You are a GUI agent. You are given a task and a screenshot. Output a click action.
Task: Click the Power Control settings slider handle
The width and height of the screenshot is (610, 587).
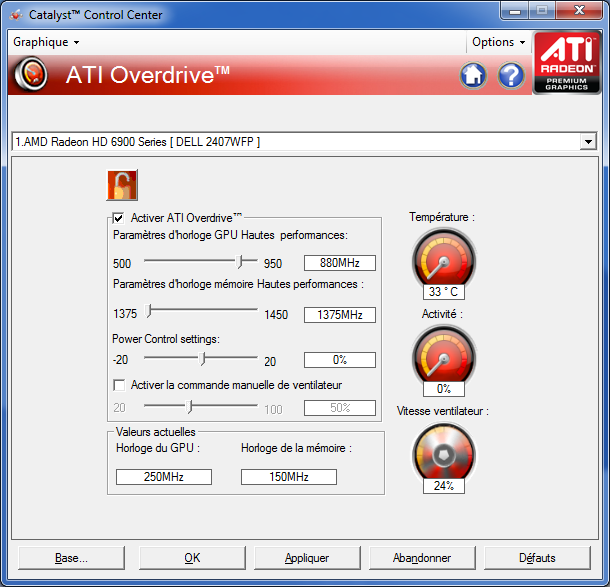point(203,358)
